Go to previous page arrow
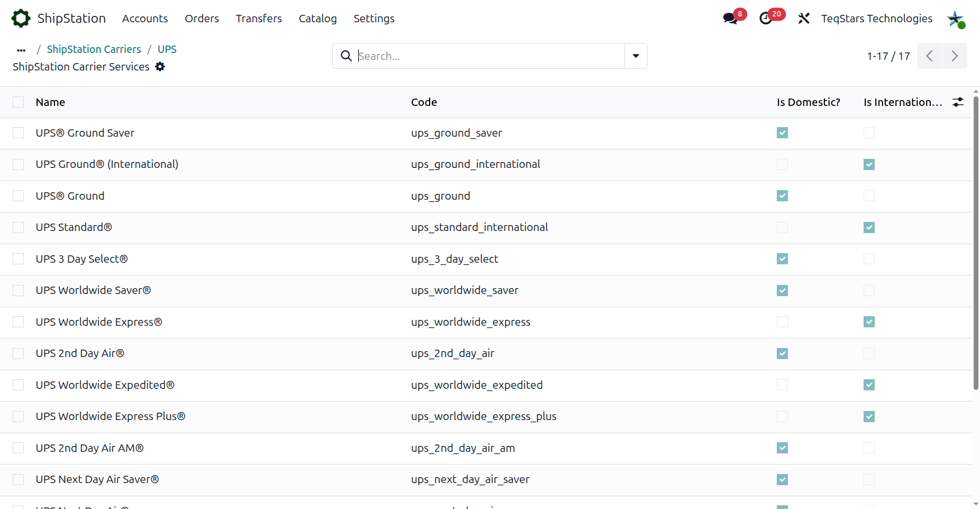This screenshot has width=980, height=509. [929, 56]
